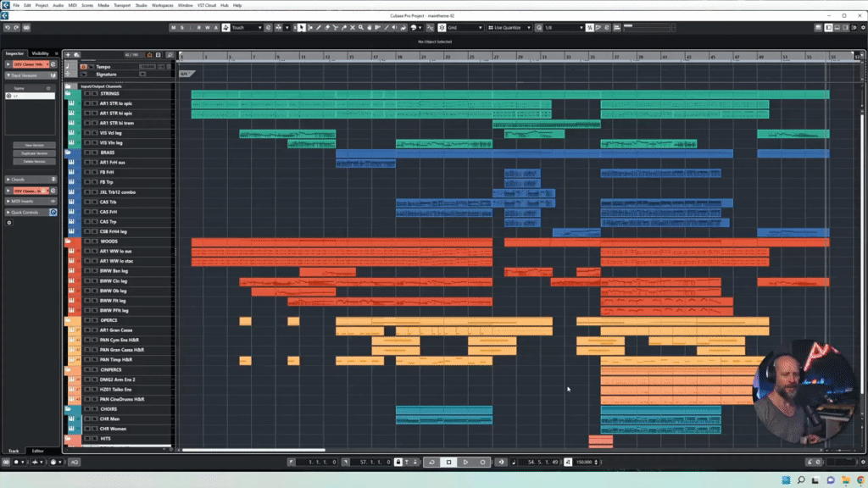Click Windows Start button in taskbar
The width and height of the screenshot is (868, 488).
coord(786,480)
